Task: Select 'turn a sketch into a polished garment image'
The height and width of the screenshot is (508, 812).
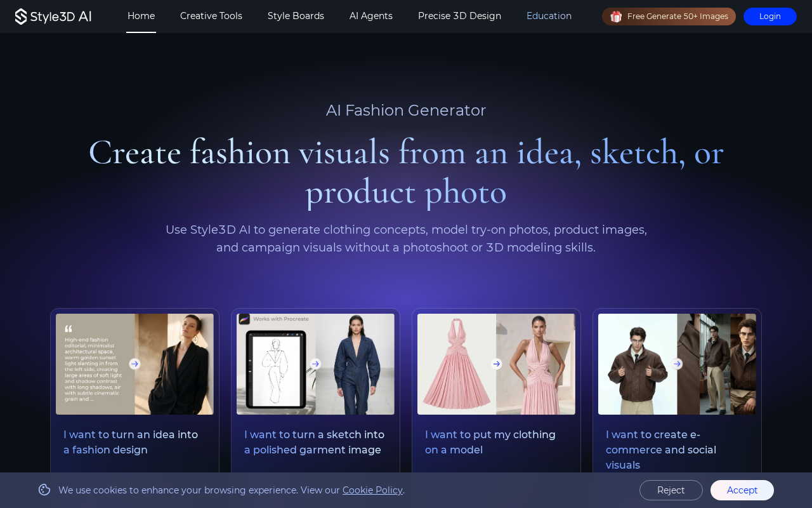Action: (x=314, y=443)
